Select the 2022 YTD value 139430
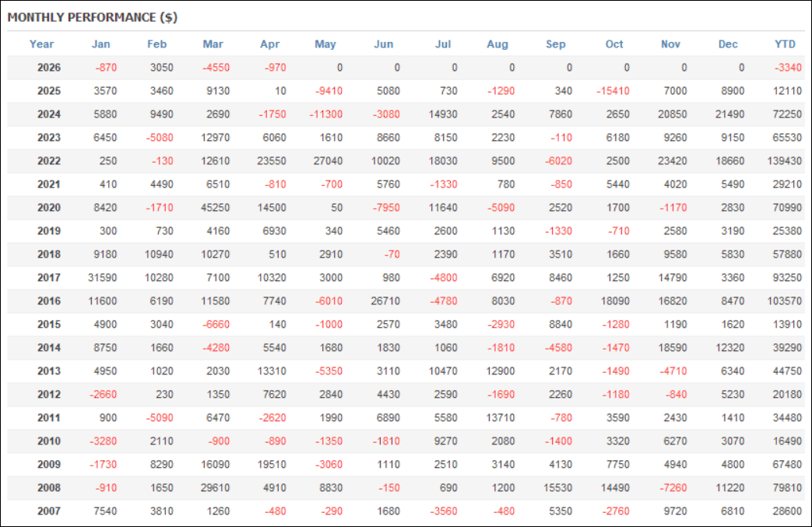Viewport: 812px width, 527px height. pyautogui.click(x=785, y=161)
